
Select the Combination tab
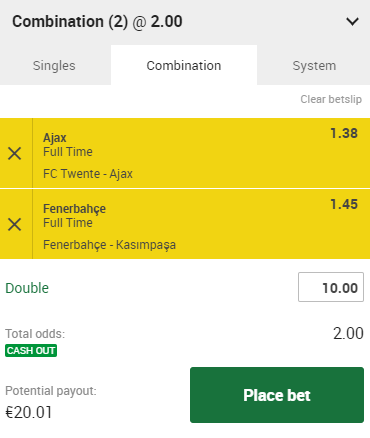(x=184, y=65)
